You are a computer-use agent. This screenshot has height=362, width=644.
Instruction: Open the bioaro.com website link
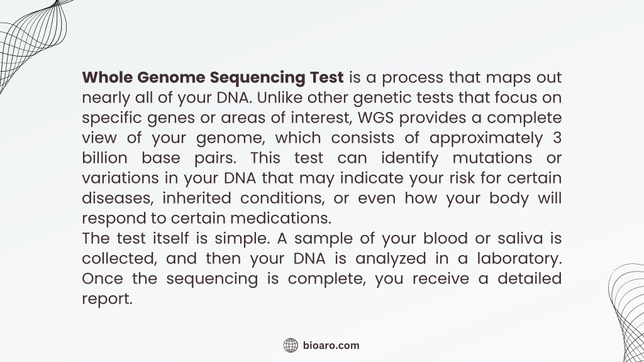[x=331, y=346]
